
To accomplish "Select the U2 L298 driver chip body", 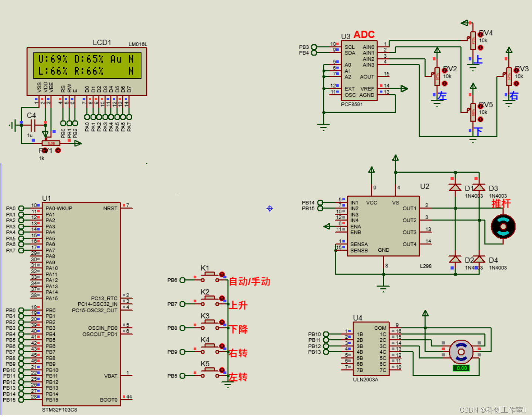I will tap(383, 226).
